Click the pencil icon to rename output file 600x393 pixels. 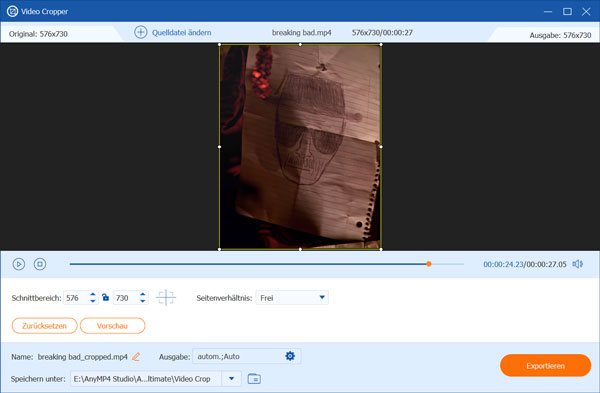(x=136, y=357)
